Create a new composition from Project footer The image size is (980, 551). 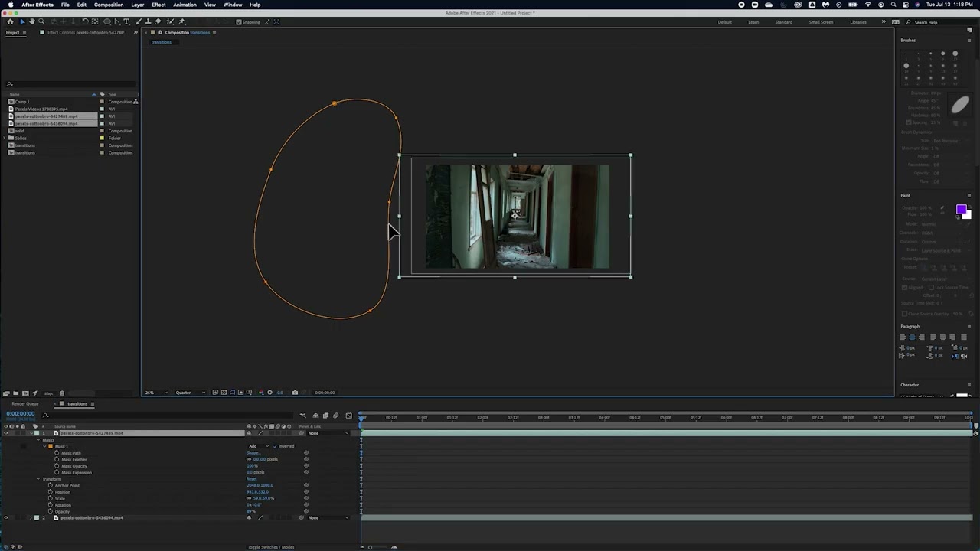tap(25, 393)
